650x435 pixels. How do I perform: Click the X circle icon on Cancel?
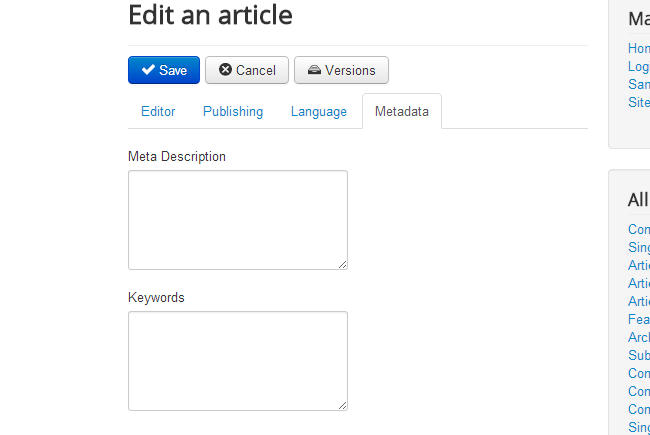(225, 70)
